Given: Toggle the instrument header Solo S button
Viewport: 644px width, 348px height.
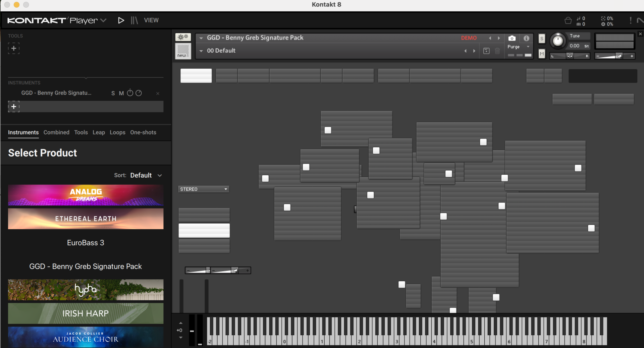Looking at the screenshot, I should tap(542, 39).
